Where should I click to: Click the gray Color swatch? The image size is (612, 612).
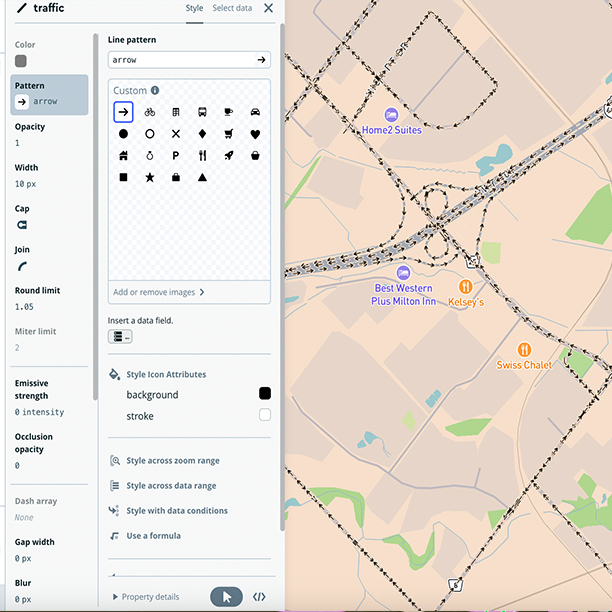click(21, 61)
